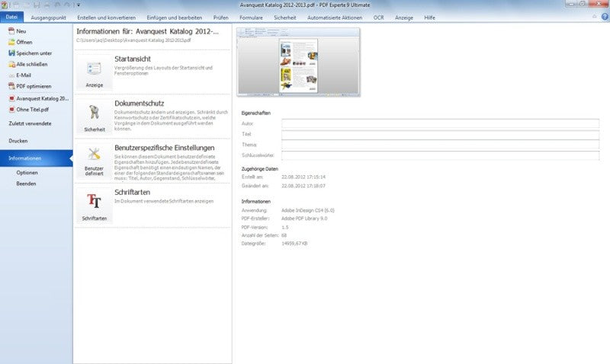Switch to Erstellen und konvertieren tab
610x364 pixels.
(106, 18)
